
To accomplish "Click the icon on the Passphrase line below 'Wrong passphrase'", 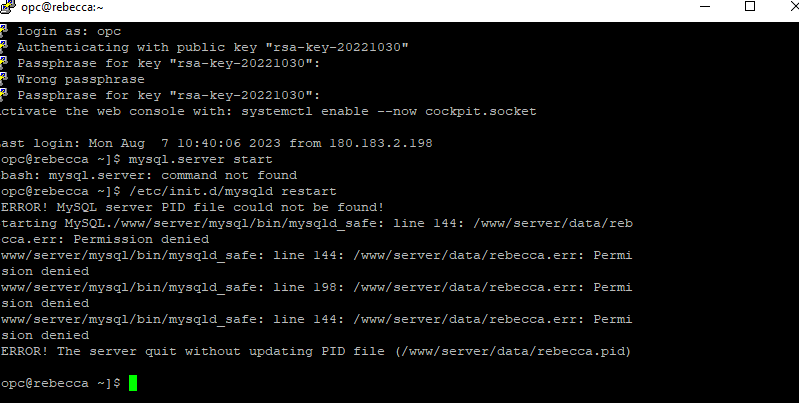I will click(x=4, y=95).
